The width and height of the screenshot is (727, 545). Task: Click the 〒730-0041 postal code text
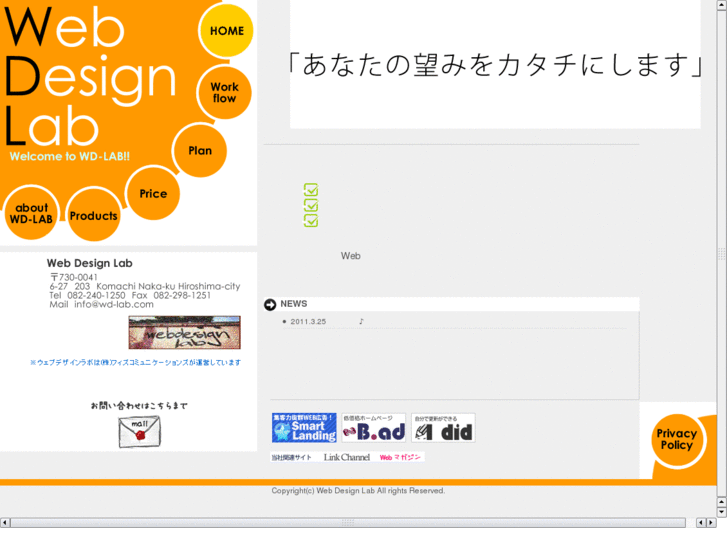pos(74,277)
